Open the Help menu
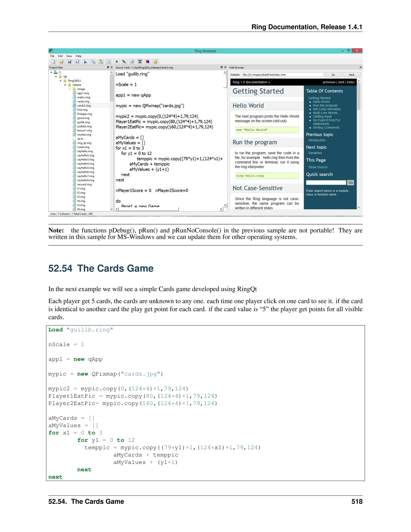Image resolution: width=411 pixels, height=532 pixels. 78,56
